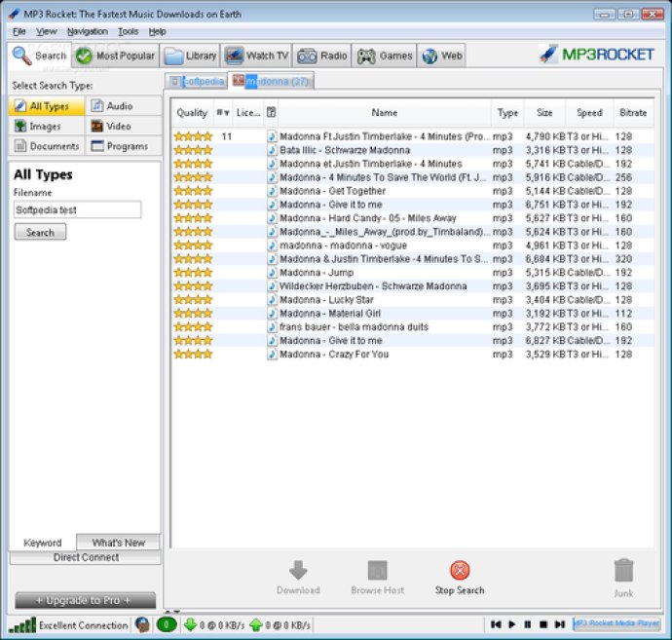The image size is (672, 640).
Task: Select 'madonna - madonna - vogue' result
Action: (413, 245)
